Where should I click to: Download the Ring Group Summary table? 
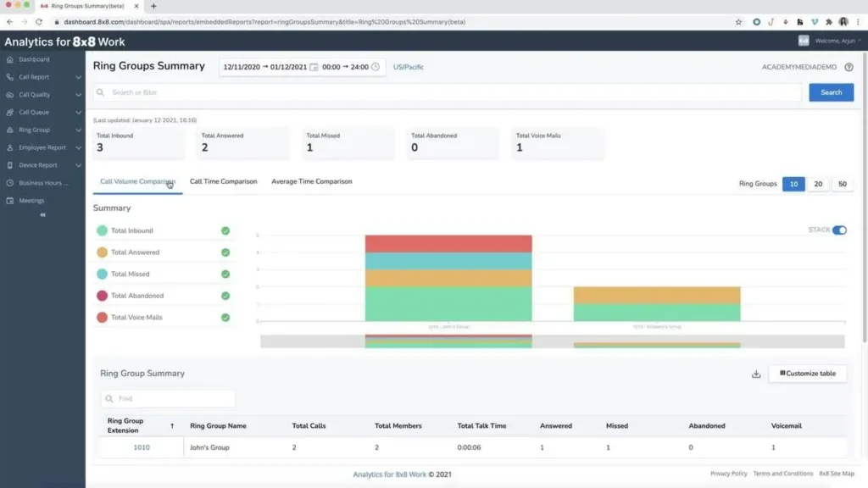click(x=756, y=373)
